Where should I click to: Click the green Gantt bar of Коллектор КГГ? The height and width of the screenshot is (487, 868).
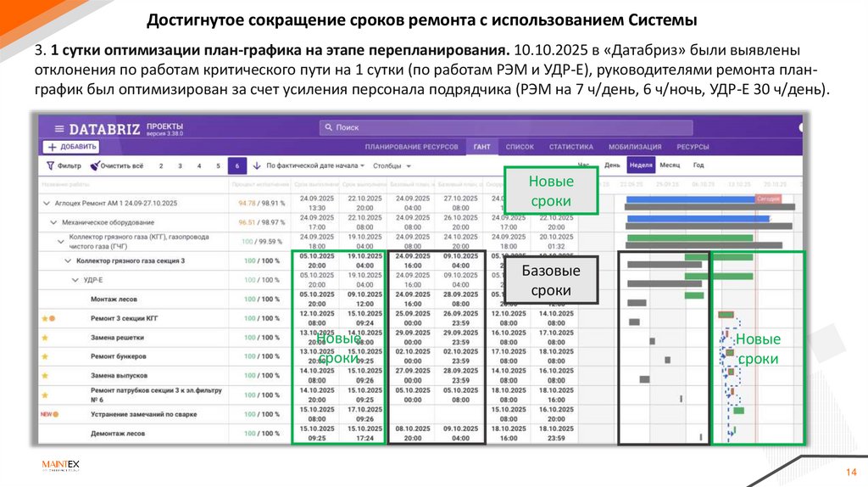click(690, 238)
